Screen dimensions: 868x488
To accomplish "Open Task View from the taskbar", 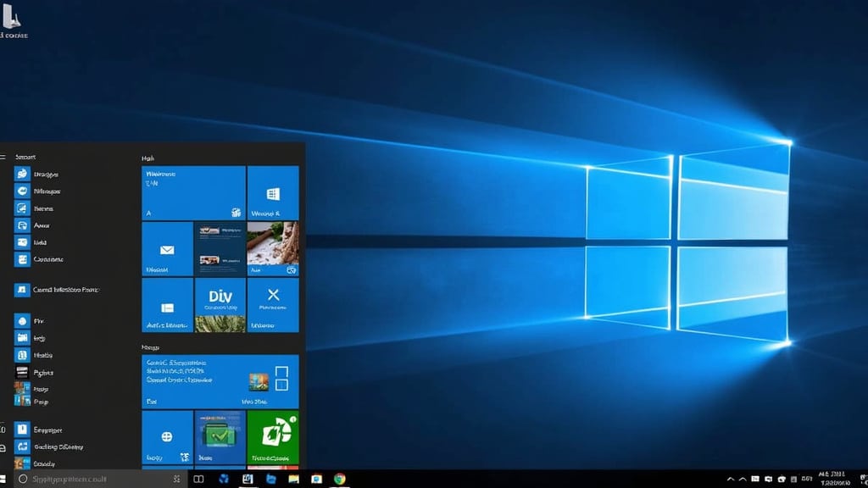I will (198, 480).
